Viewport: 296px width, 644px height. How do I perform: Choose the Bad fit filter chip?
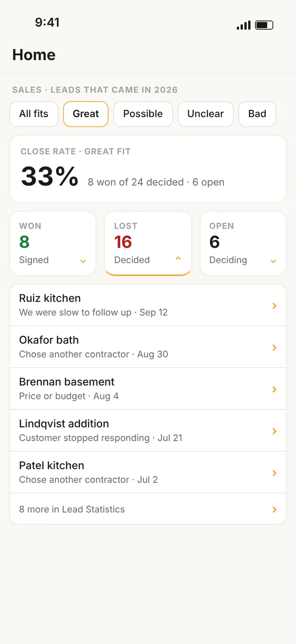(257, 114)
